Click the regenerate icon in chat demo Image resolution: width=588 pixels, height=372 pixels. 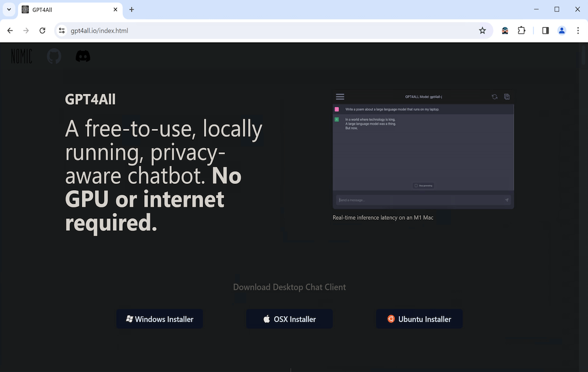[x=495, y=96]
